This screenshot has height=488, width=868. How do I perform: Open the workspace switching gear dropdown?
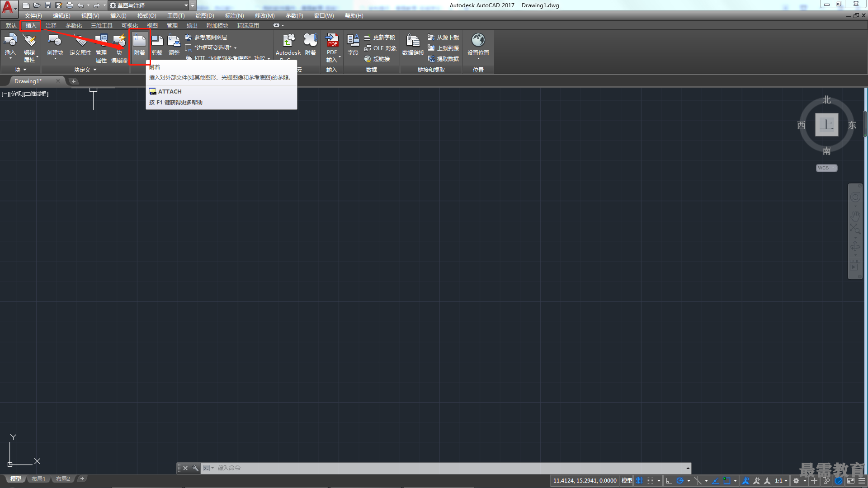799,481
